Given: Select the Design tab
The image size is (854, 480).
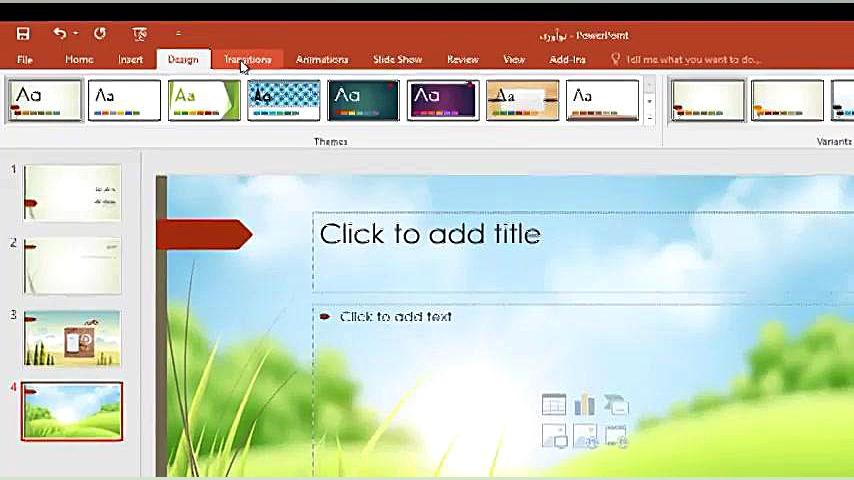Looking at the screenshot, I should (x=183, y=59).
